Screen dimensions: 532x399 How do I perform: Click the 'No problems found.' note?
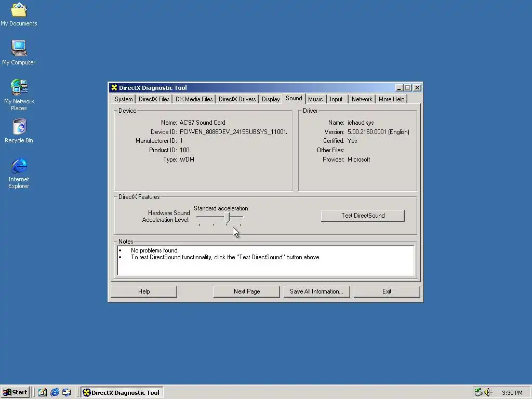(x=155, y=250)
